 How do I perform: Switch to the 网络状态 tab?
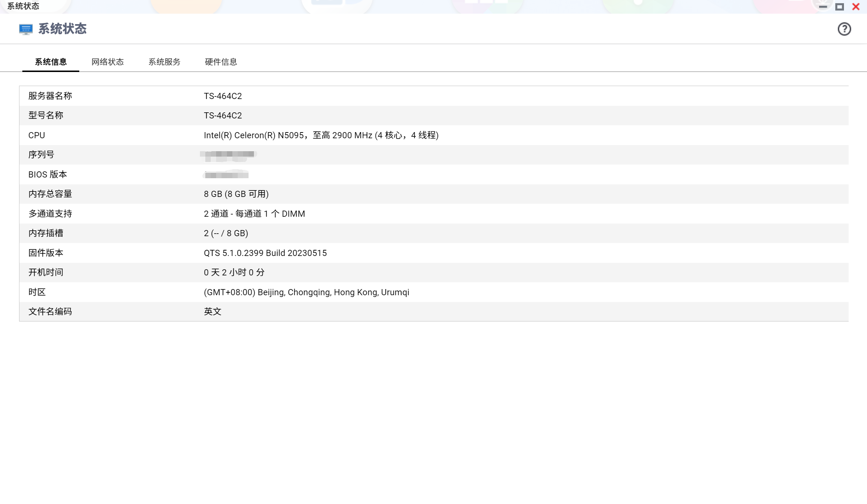pyautogui.click(x=107, y=62)
